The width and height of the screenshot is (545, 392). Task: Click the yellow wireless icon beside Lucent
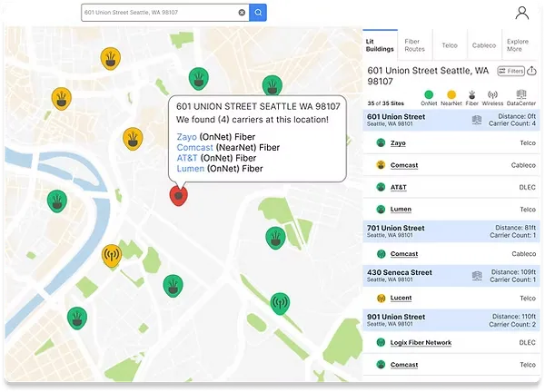[x=381, y=298]
